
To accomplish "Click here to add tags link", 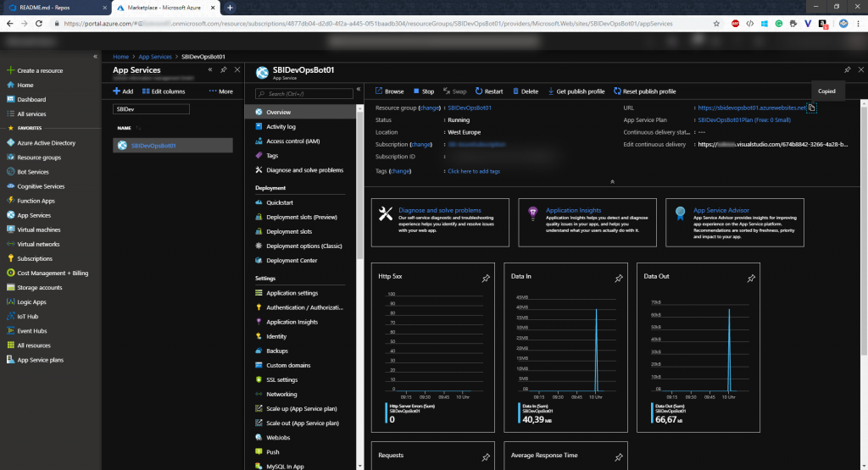I will pos(474,171).
